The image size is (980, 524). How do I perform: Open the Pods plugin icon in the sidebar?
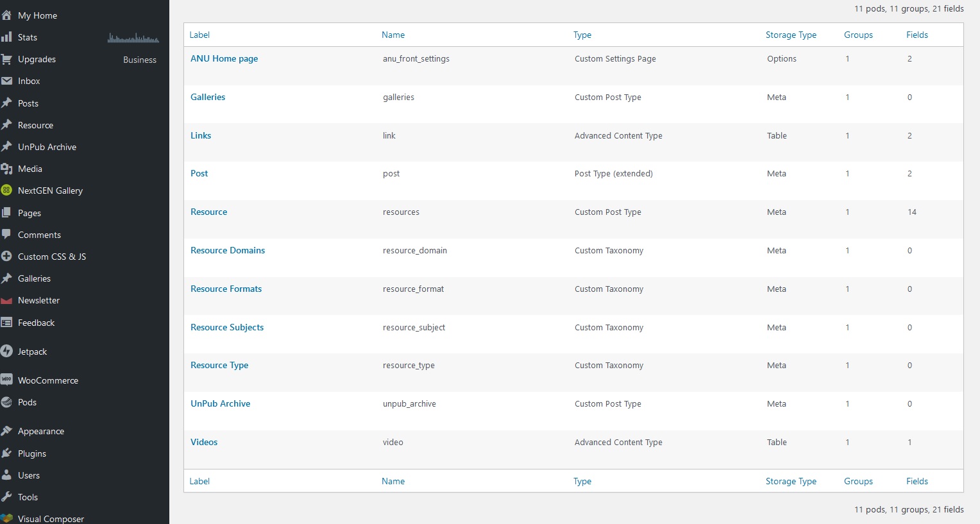(x=7, y=403)
